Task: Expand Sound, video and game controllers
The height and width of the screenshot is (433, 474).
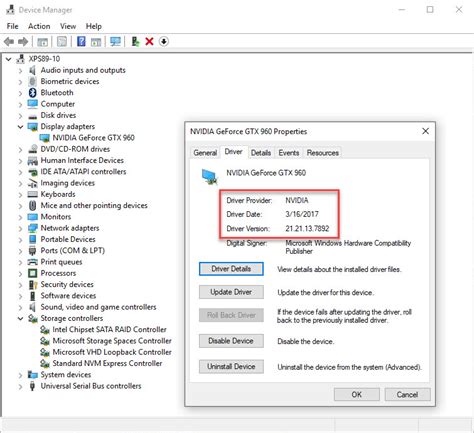Action: pyautogui.click(x=20, y=307)
